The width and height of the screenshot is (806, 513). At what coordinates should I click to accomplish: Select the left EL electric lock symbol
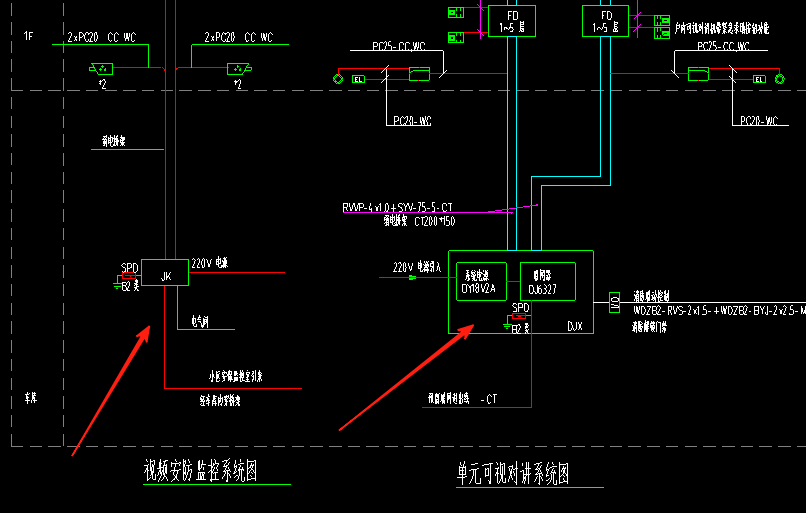click(x=358, y=79)
